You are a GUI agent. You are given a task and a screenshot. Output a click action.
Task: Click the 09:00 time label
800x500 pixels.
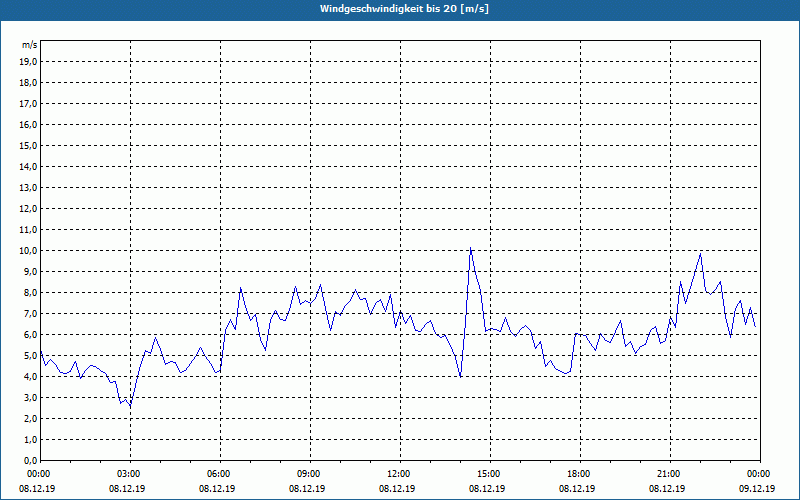pos(310,474)
